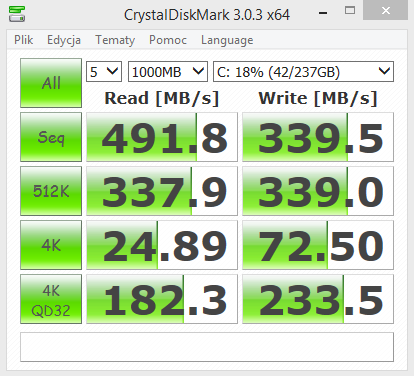
Task: Run all benchmarks with the All button
Action: click(x=51, y=83)
